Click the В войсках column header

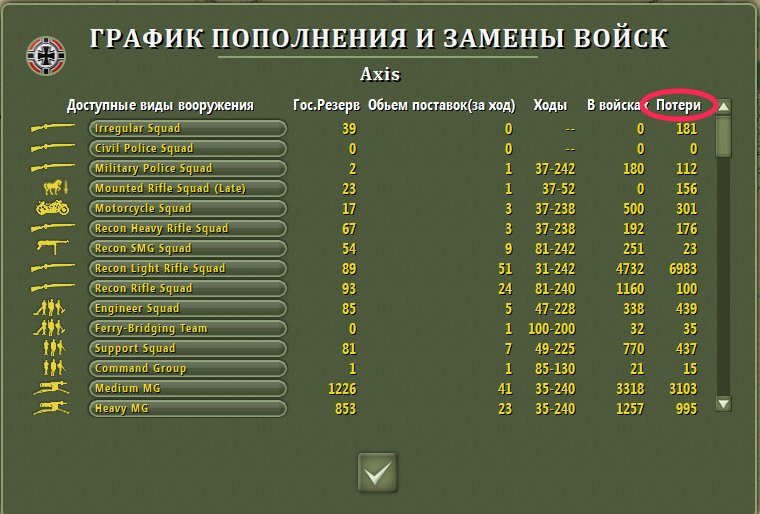pos(618,105)
